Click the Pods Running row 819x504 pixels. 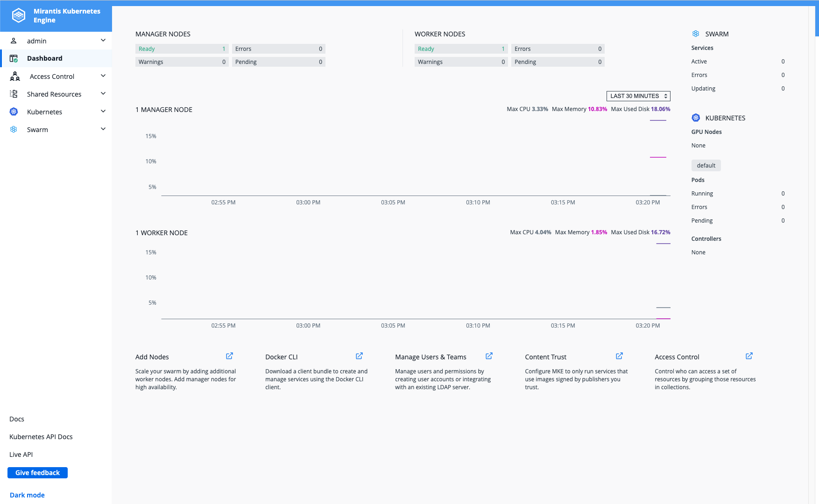[738, 194]
